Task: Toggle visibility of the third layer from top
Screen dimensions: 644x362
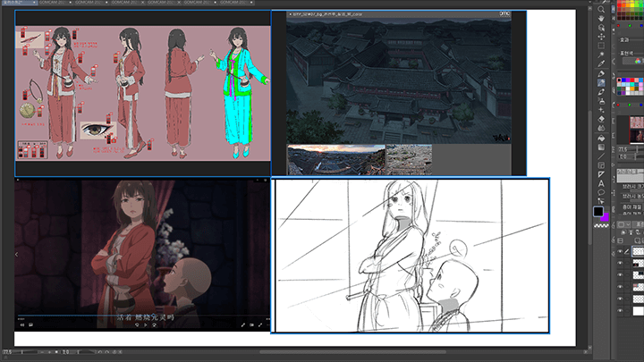Action: (x=620, y=275)
